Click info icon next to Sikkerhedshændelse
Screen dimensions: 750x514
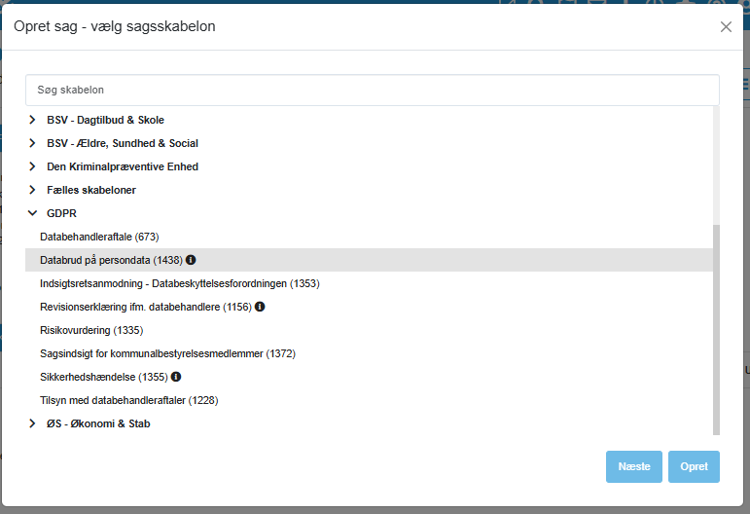coord(176,377)
